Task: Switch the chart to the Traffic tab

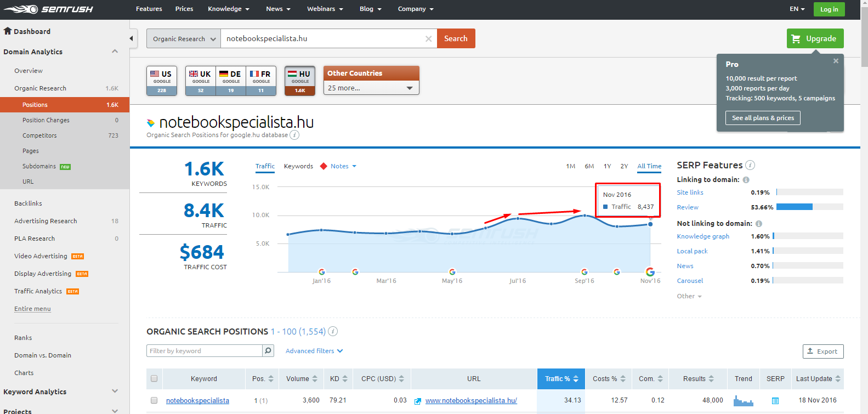Action: click(x=265, y=166)
